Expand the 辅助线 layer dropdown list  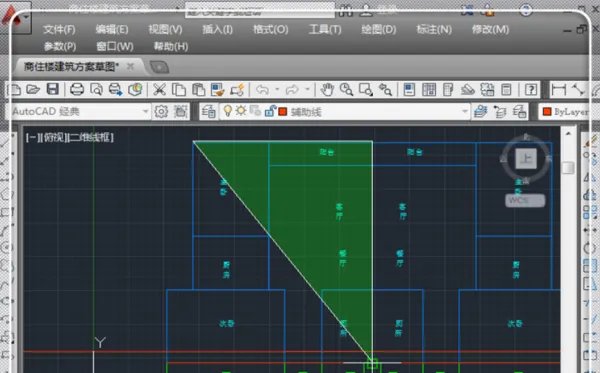(465, 112)
